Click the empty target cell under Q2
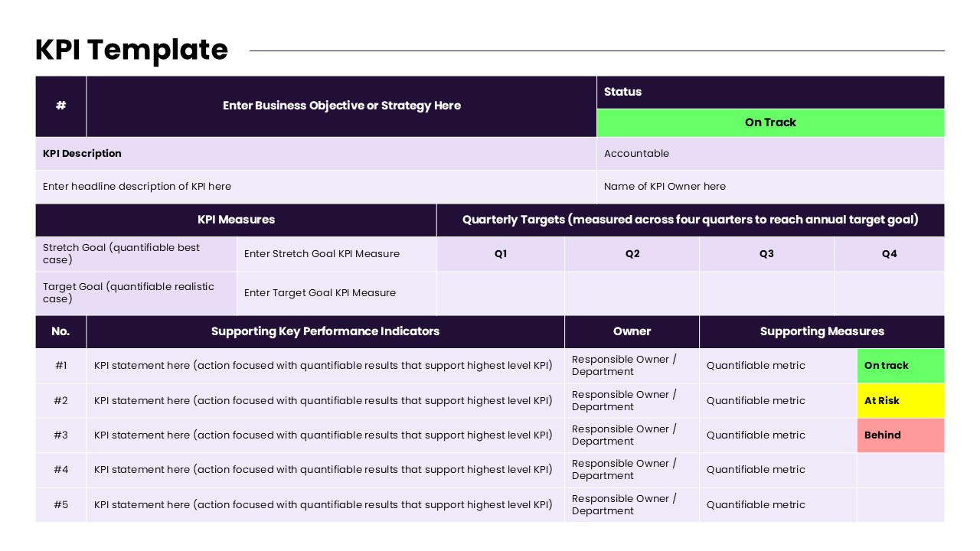The width and height of the screenshot is (980, 551). pyautogui.click(x=632, y=292)
